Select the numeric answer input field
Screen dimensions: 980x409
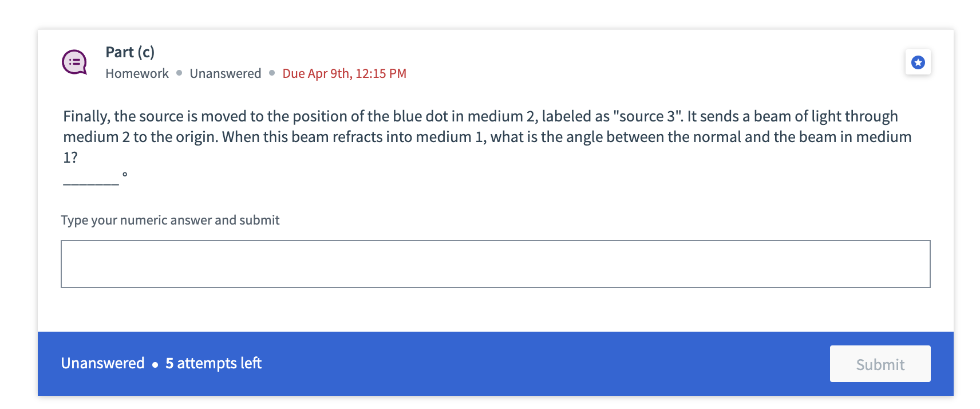496,264
